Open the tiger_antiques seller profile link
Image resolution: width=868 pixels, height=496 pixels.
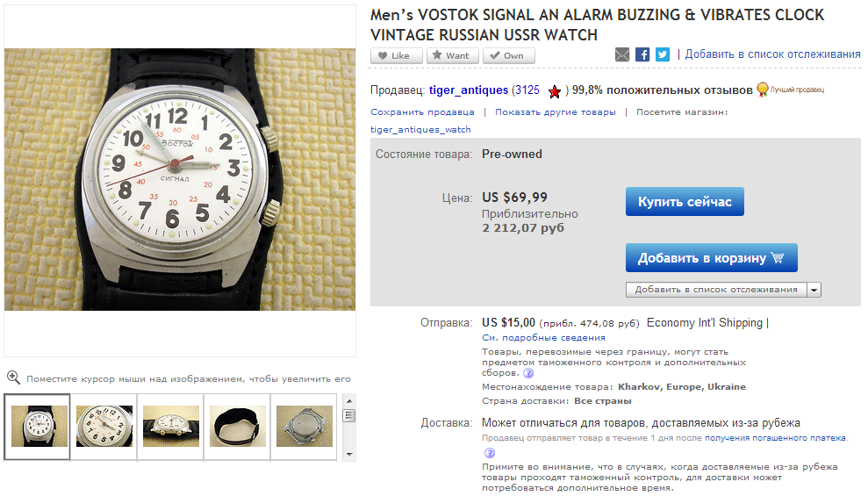click(469, 90)
